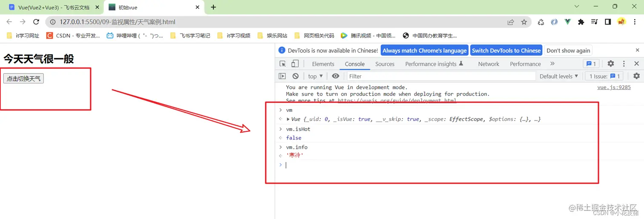Click the '寒冷' console output
Viewport: 644px width, 219px height.
tap(295, 156)
